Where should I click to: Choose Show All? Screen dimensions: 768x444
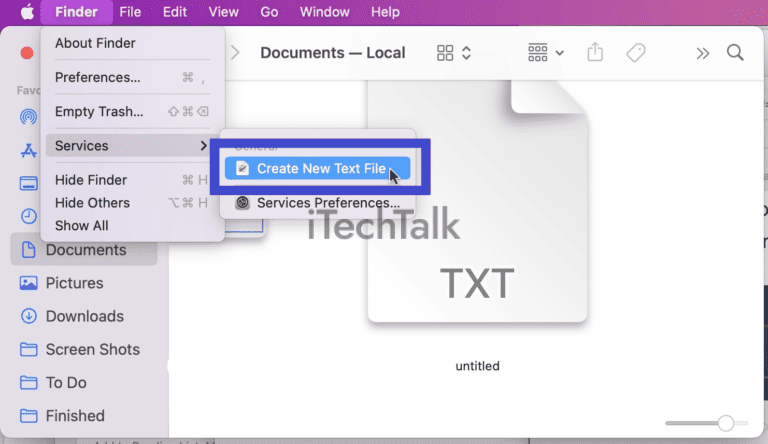132,225
